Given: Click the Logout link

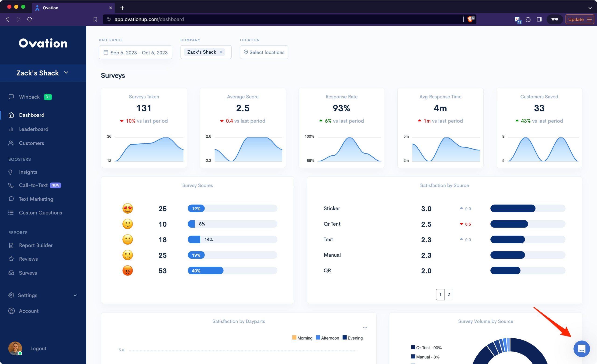Looking at the screenshot, I should [x=38, y=348].
